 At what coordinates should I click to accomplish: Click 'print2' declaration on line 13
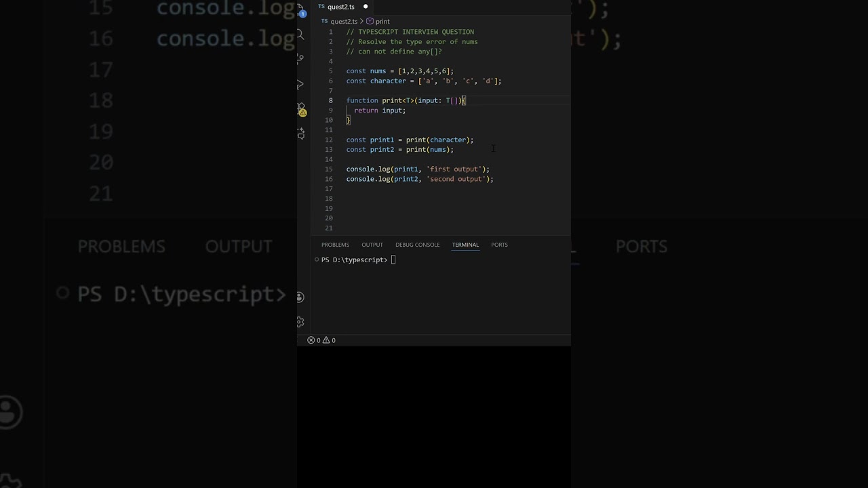[382, 150]
